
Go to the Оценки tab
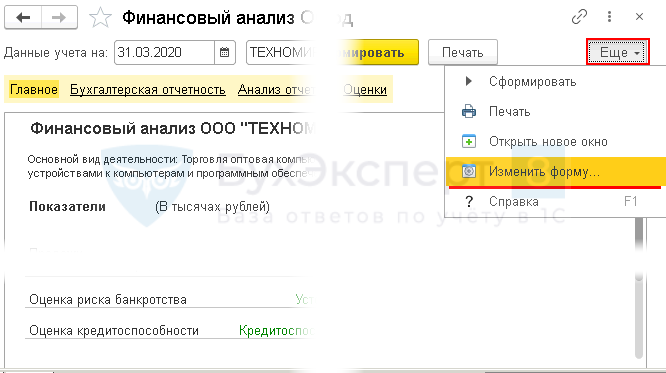click(365, 90)
